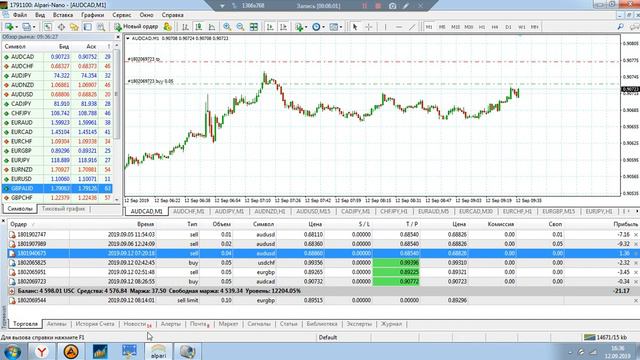Close the Market Watch panel

point(118,37)
